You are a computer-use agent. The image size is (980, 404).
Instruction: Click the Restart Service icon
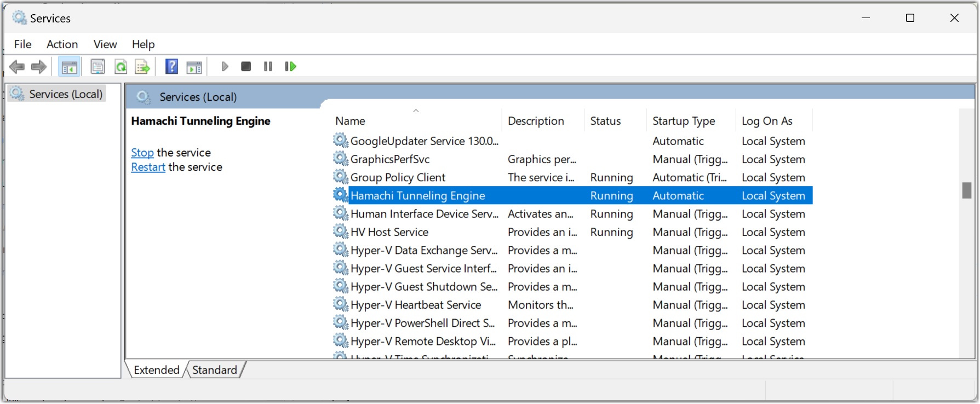click(290, 66)
